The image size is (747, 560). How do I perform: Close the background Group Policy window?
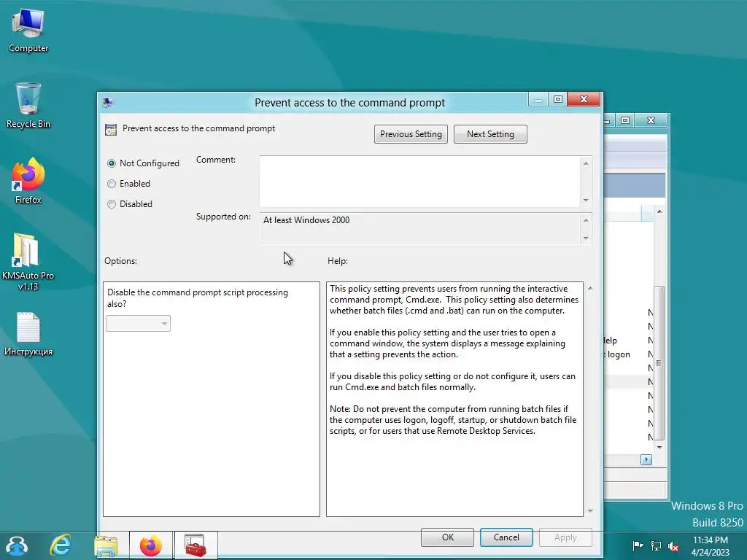coord(651,120)
